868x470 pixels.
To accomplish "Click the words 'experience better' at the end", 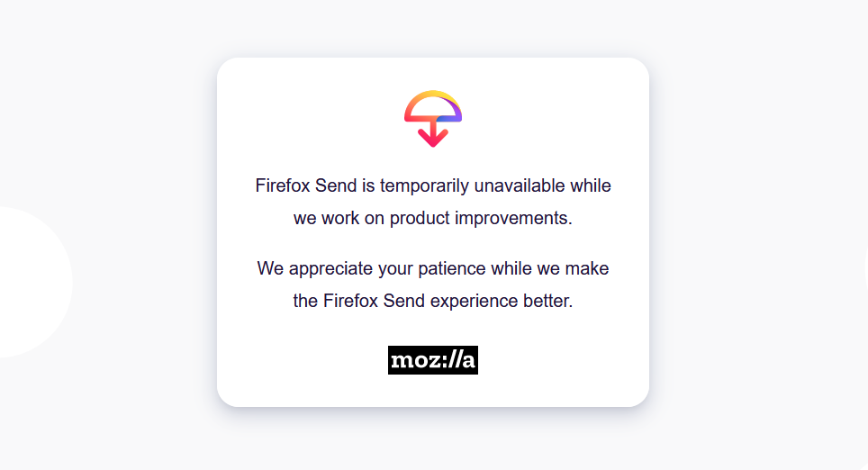I will point(502,301).
